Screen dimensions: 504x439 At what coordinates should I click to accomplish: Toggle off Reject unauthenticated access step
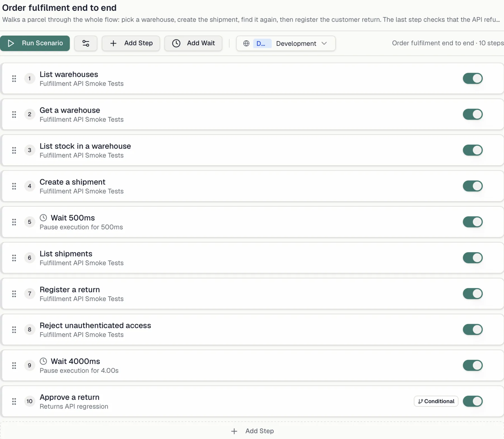coord(473,329)
